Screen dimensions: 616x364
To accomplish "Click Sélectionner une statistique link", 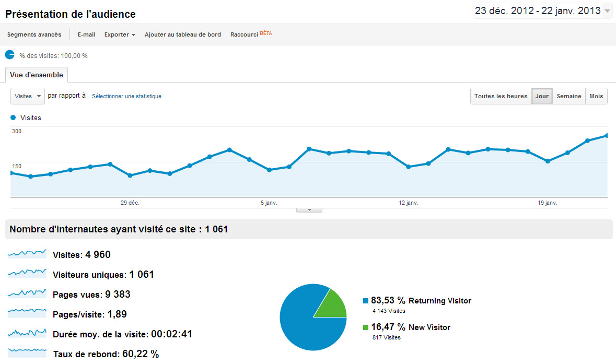I will coord(126,96).
